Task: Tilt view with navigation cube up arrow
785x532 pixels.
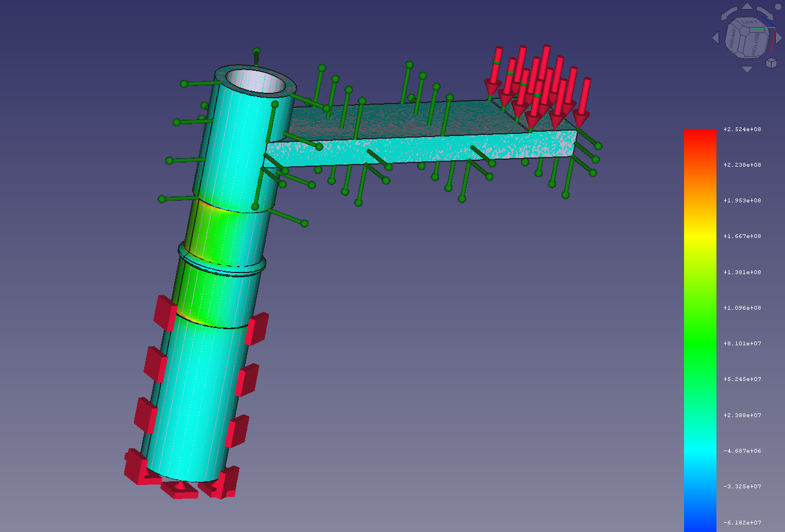Action: 747,6
